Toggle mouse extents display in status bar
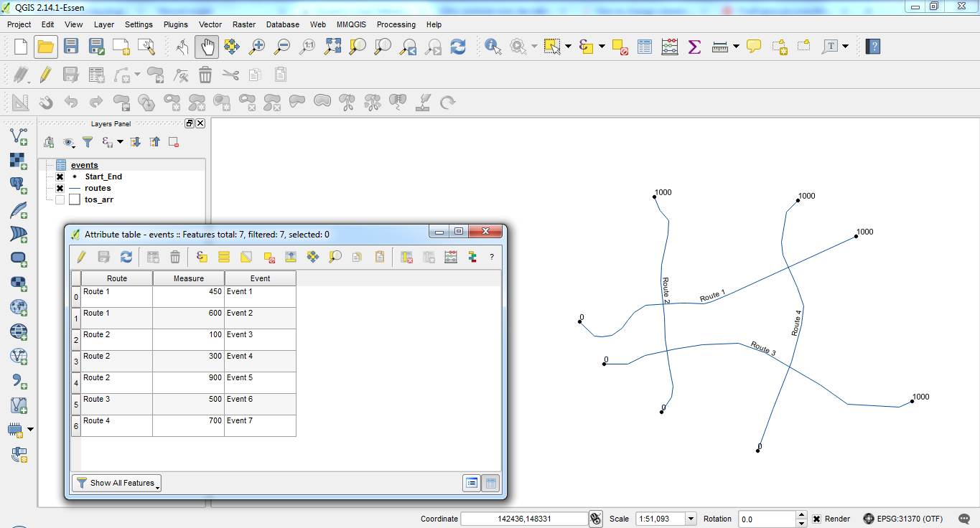Image resolution: width=980 pixels, height=528 pixels. click(x=595, y=519)
